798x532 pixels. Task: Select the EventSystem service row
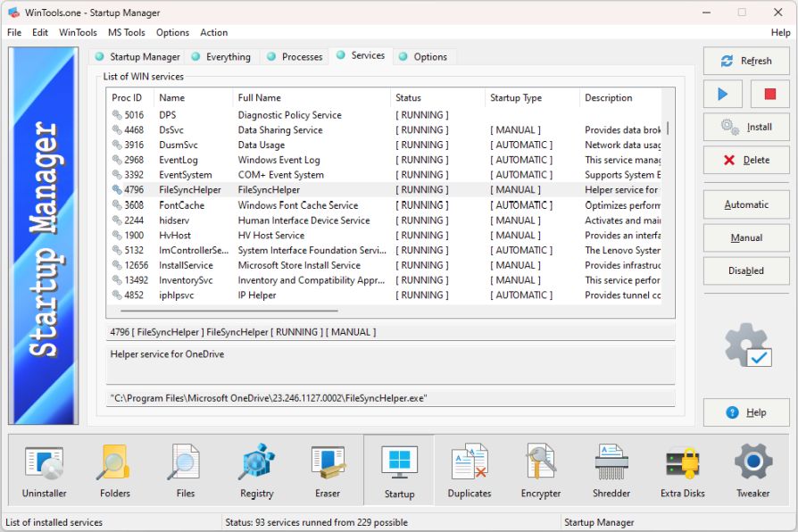pyautogui.click(x=384, y=175)
